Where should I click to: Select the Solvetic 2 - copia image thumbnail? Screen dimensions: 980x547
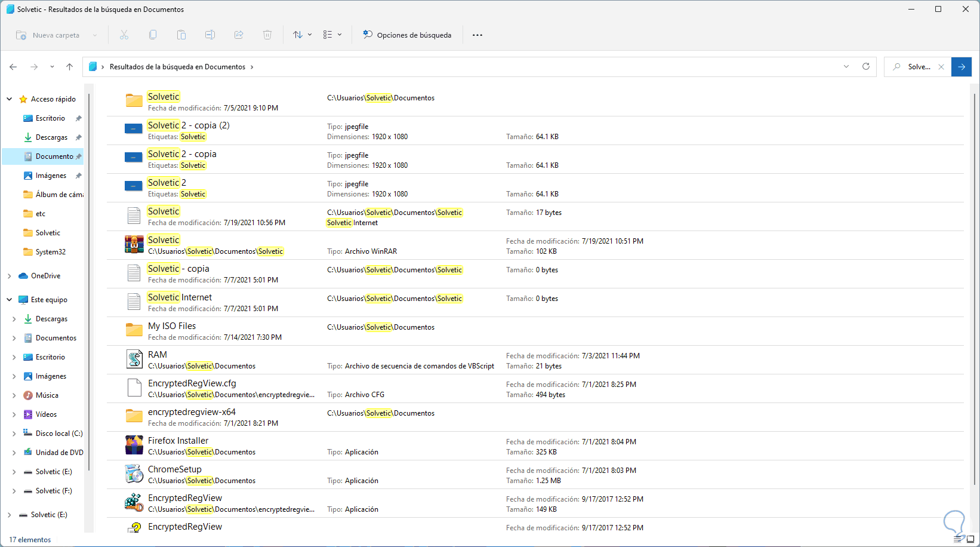coord(134,157)
